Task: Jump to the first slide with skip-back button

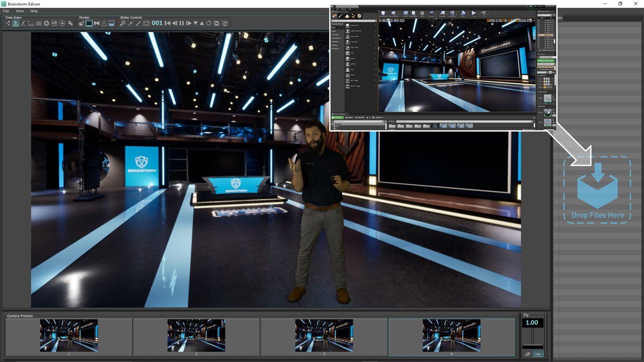Action: coord(168,23)
